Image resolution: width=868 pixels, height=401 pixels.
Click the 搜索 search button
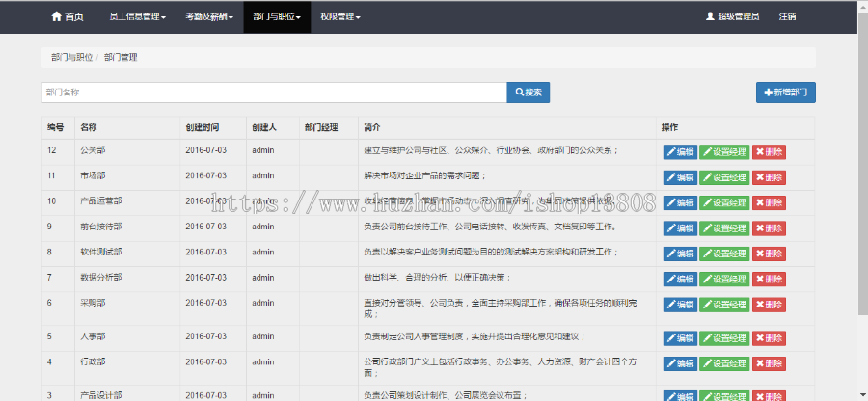click(x=529, y=93)
